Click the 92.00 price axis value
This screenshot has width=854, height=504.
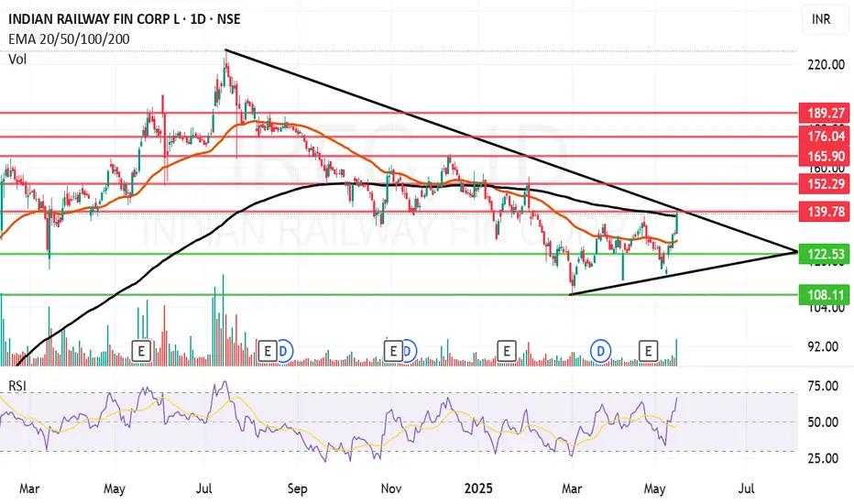(x=823, y=346)
